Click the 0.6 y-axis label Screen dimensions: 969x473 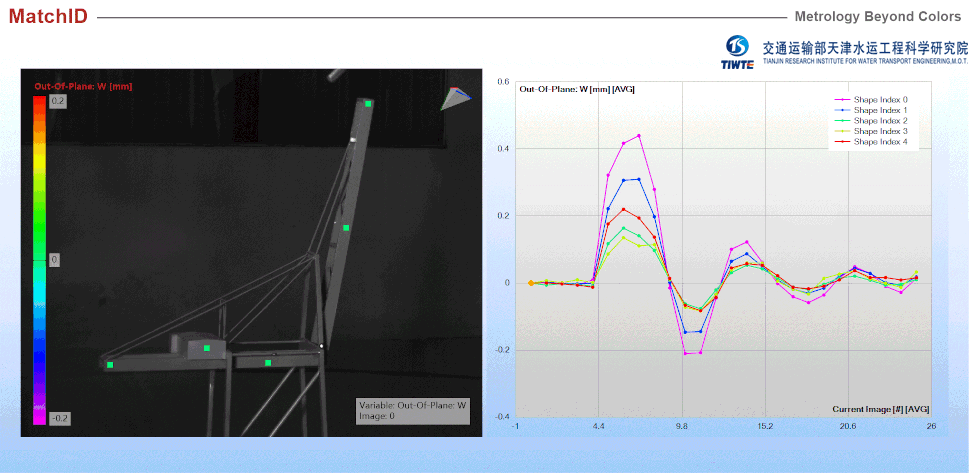503,81
